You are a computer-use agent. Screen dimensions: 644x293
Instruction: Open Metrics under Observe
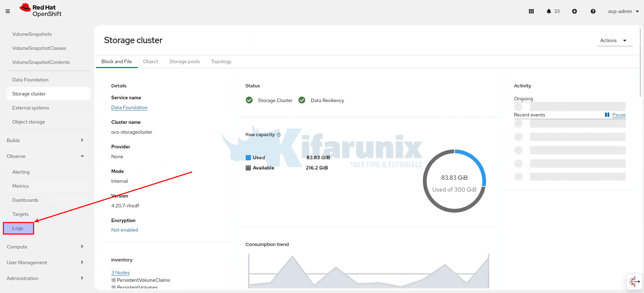(x=20, y=186)
